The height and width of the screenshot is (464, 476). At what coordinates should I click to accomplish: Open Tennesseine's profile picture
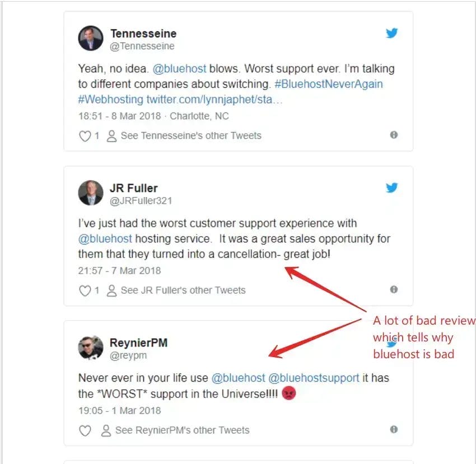91,38
